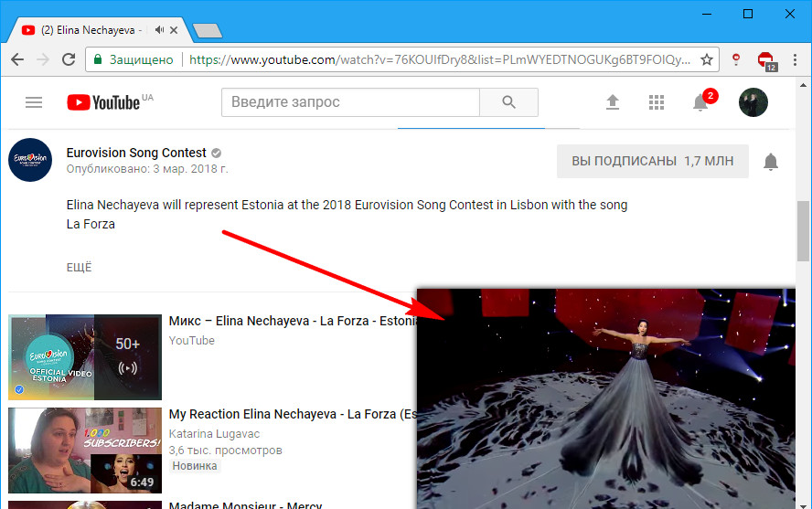Open the YouTube apps grid icon
Viewport: 812px width, 509px height.
(x=657, y=102)
